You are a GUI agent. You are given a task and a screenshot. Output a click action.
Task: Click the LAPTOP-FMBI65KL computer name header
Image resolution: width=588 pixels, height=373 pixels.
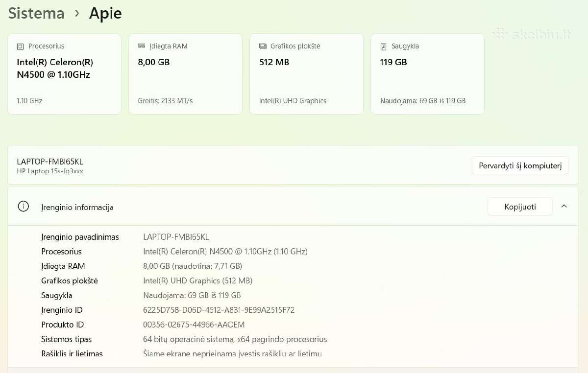click(50, 162)
